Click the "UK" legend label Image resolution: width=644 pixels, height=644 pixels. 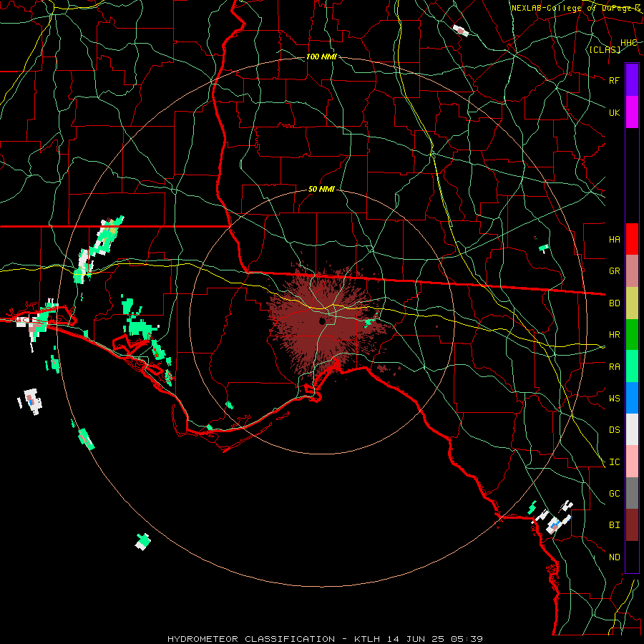pos(614,112)
